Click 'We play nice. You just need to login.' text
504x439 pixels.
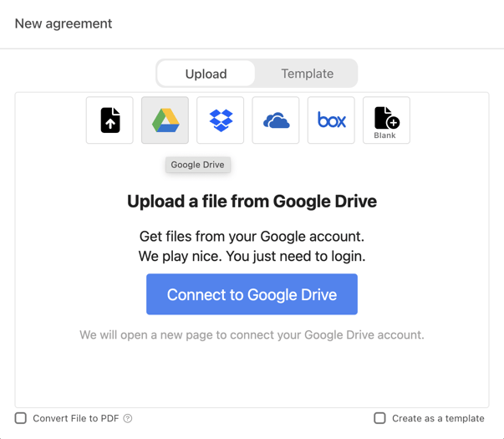tap(252, 257)
